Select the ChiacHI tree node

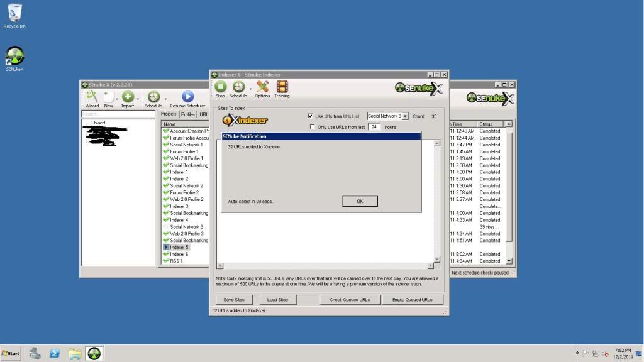pyautogui.click(x=99, y=123)
